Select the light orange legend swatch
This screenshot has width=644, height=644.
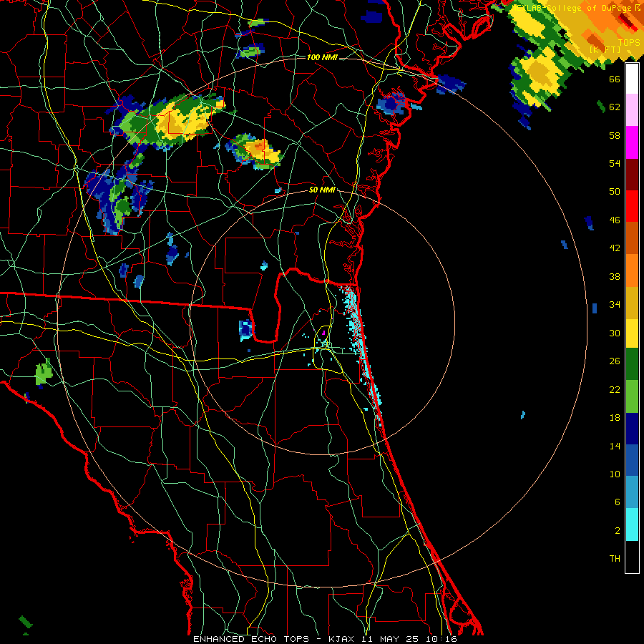pos(632,270)
